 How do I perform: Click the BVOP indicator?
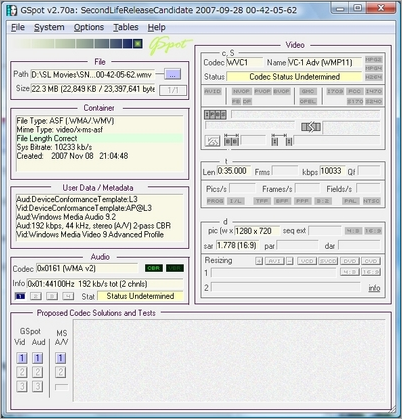click(282, 91)
